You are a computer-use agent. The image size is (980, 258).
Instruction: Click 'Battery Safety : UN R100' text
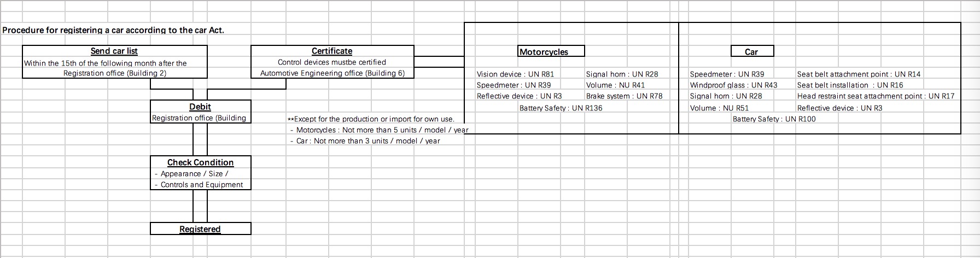click(774, 119)
